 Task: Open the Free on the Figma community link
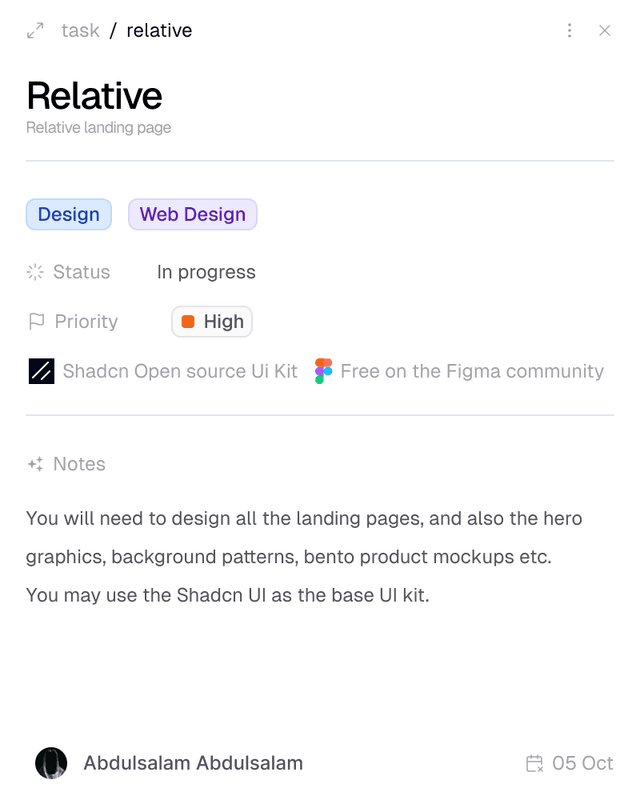click(x=472, y=371)
